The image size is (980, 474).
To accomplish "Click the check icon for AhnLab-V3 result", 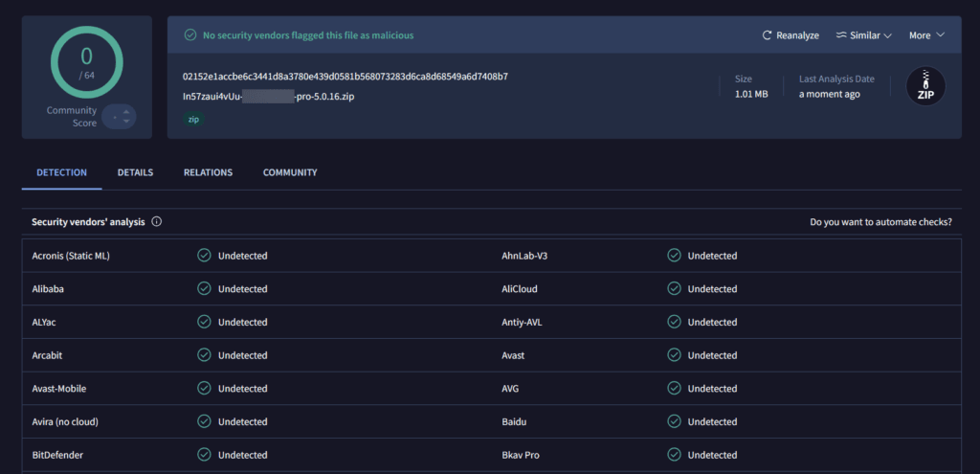I will click(x=674, y=256).
